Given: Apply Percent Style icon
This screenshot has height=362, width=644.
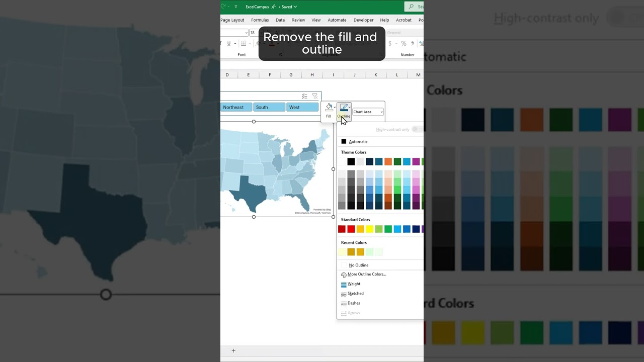Looking at the screenshot, I should click(404, 44).
